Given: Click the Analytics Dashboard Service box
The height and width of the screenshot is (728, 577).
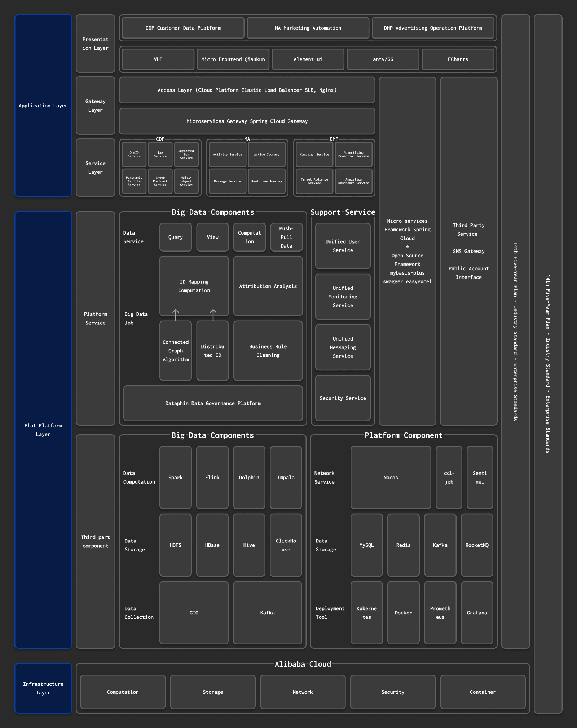Looking at the screenshot, I should click(353, 181).
